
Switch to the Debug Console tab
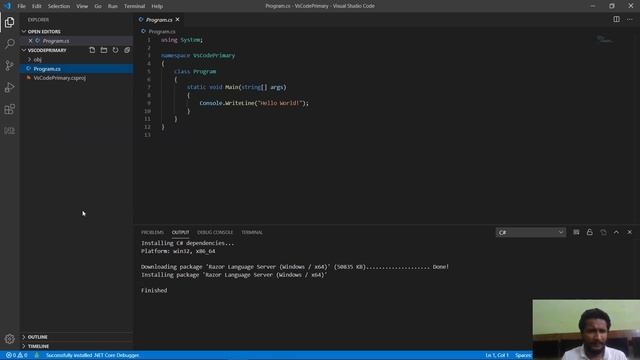pos(215,232)
